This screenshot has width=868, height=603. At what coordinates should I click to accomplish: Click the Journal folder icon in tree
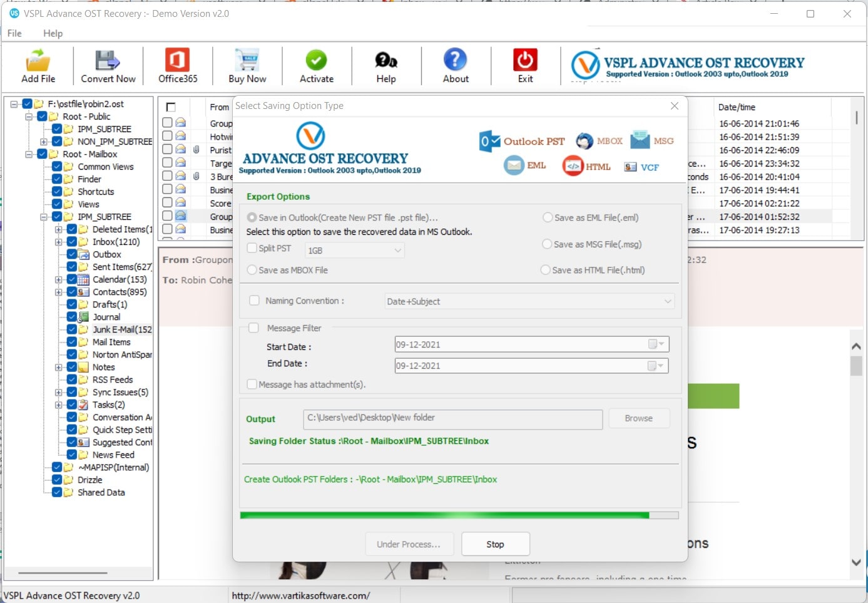pos(83,317)
